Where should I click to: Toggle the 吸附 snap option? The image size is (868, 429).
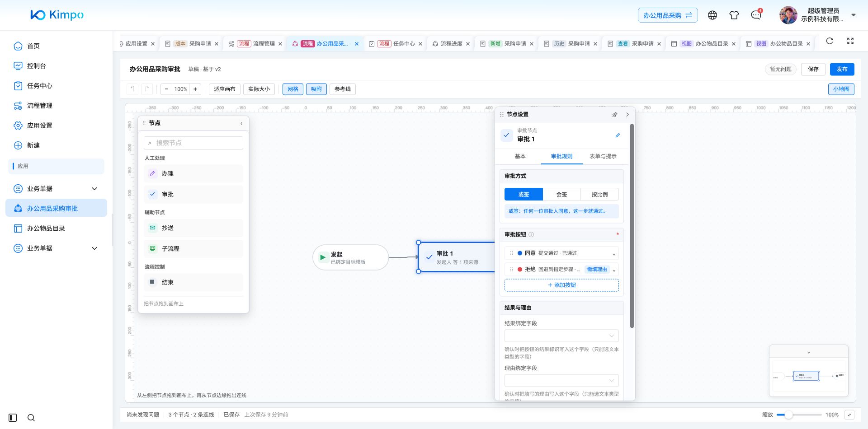coord(316,89)
